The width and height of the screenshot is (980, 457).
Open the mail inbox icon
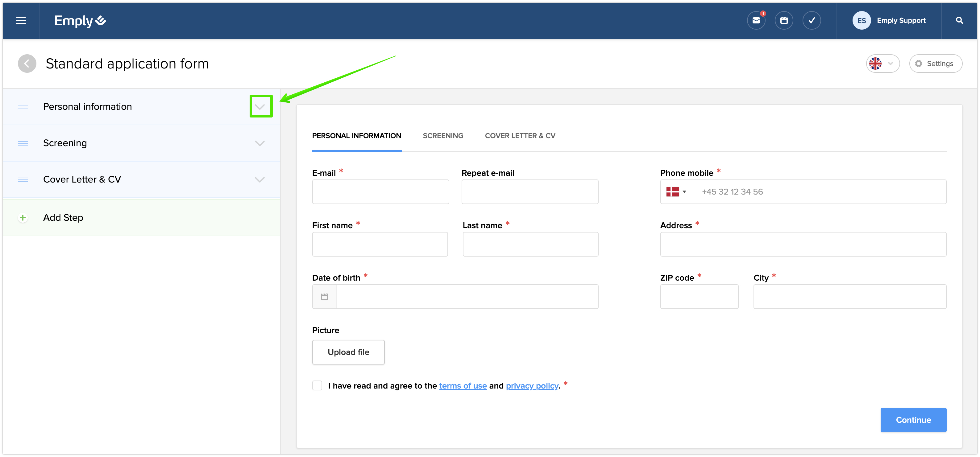(x=756, y=21)
